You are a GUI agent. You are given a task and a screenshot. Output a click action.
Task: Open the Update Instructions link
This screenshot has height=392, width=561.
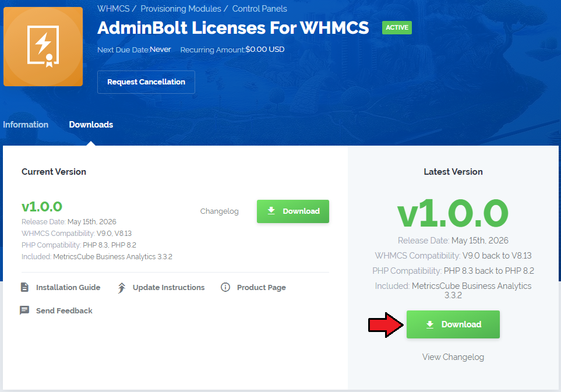pos(168,287)
